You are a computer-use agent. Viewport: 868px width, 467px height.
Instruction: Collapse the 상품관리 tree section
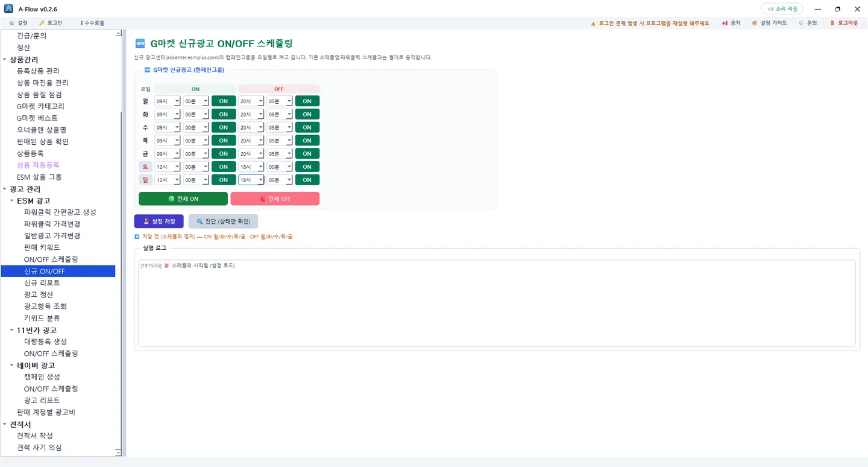coord(5,60)
